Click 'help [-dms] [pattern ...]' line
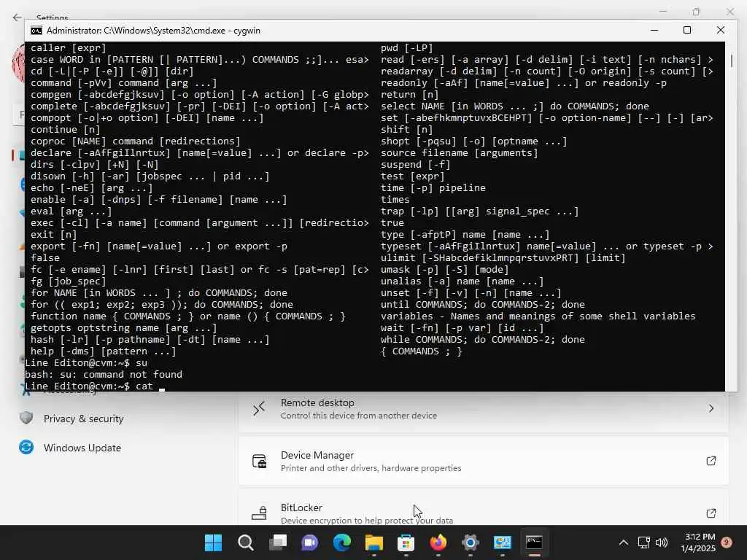Image resolution: width=747 pixels, height=560 pixels. (104, 351)
